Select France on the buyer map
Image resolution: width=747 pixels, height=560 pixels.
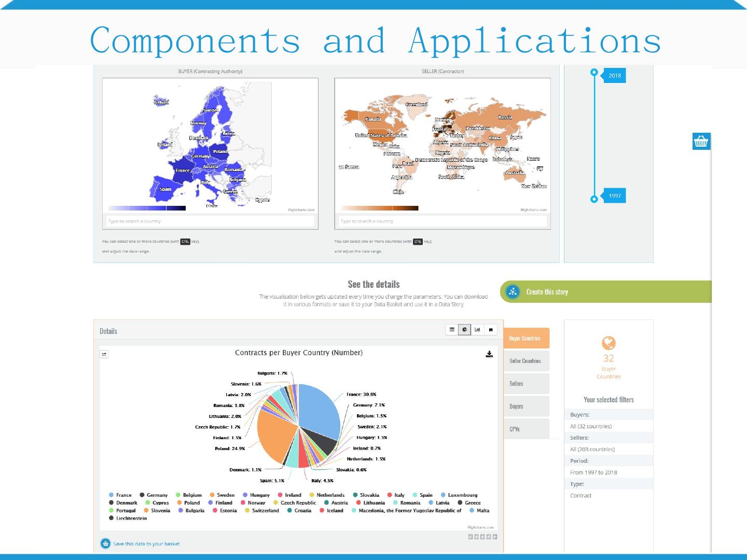point(183,171)
